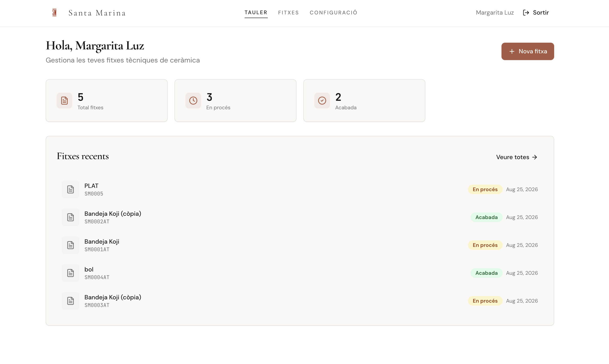
Task: Click the checkmark icon in Acabada card
Action: 322,100
